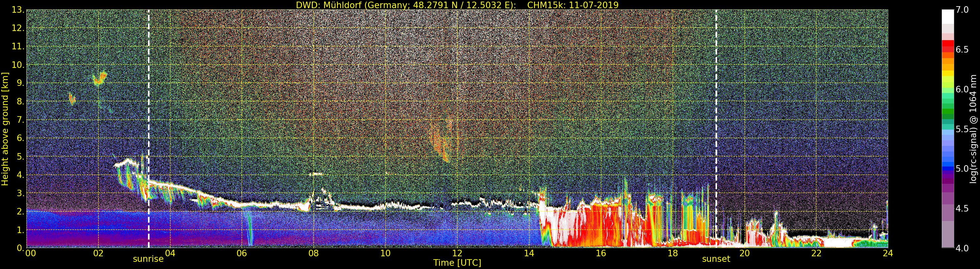Click the height axis tick '10.'
Image resolution: width=980 pixels, height=269 pixels.
[x=18, y=65]
